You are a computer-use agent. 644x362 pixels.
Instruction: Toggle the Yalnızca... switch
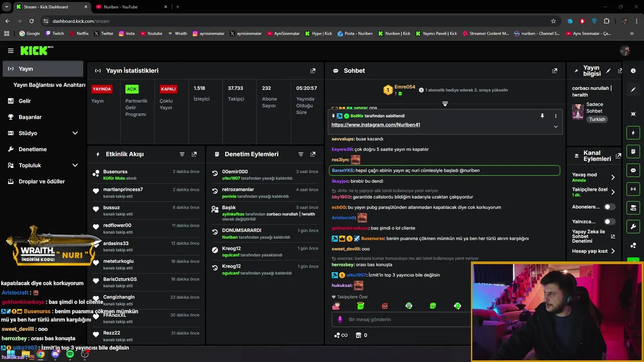pos(609,221)
